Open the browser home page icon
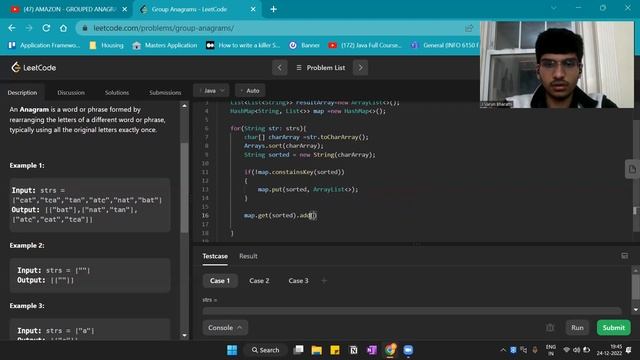Viewport: 640px width, 360px height. 63,28
